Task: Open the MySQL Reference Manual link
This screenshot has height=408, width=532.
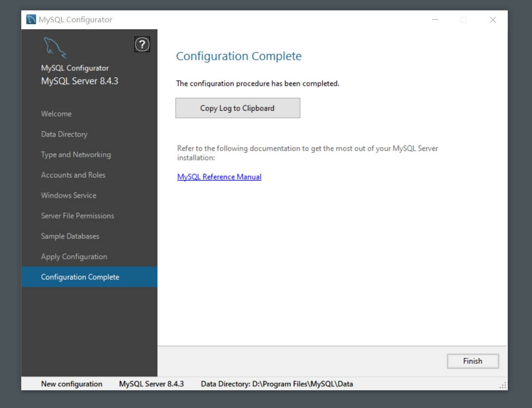Action: coord(219,177)
